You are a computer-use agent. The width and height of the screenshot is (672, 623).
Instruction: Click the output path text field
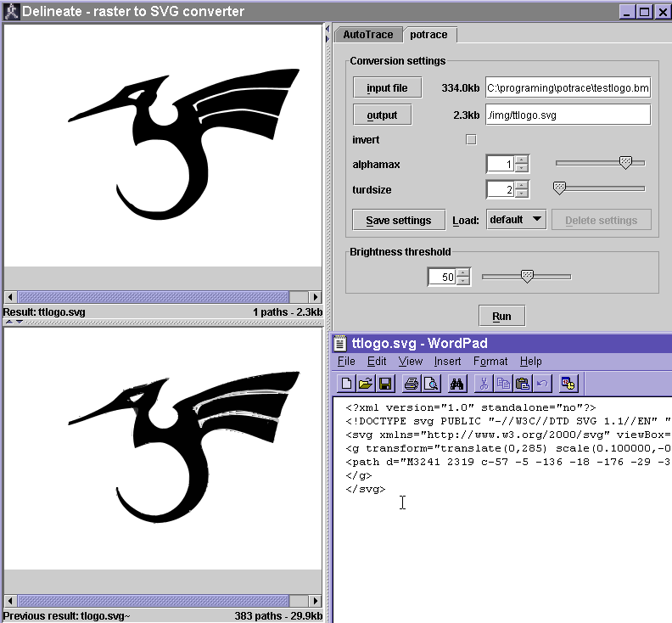click(x=568, y=115)
